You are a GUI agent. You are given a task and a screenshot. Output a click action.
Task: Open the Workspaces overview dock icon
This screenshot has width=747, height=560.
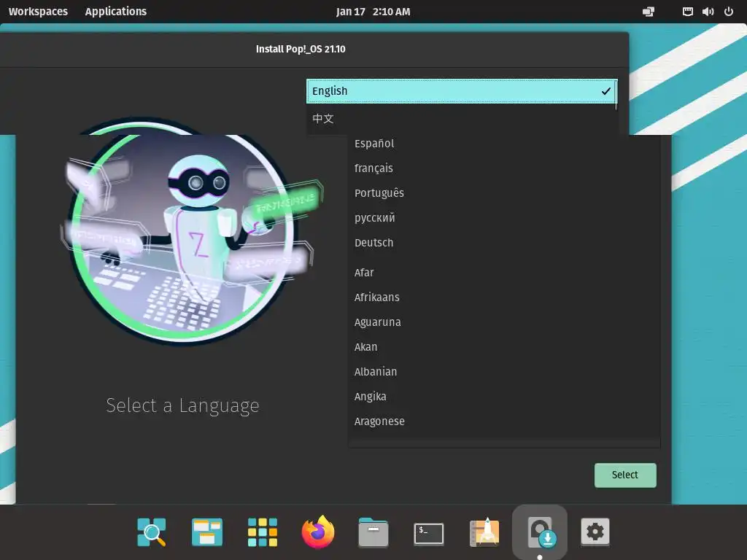[206, 532]
